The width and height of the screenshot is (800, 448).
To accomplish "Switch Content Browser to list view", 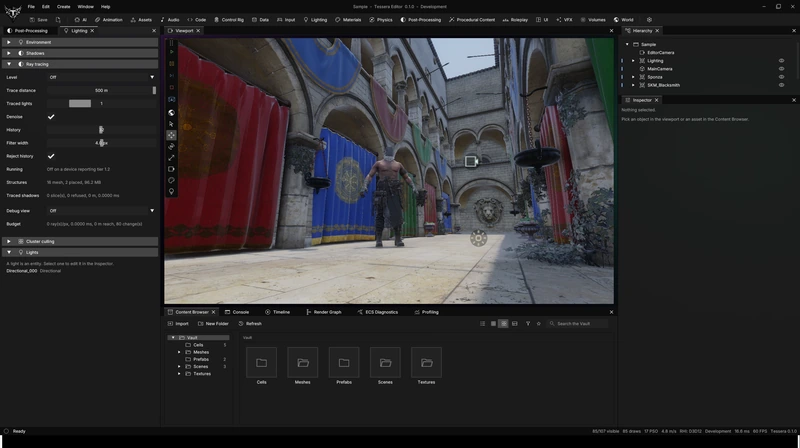I will (482, 323).
